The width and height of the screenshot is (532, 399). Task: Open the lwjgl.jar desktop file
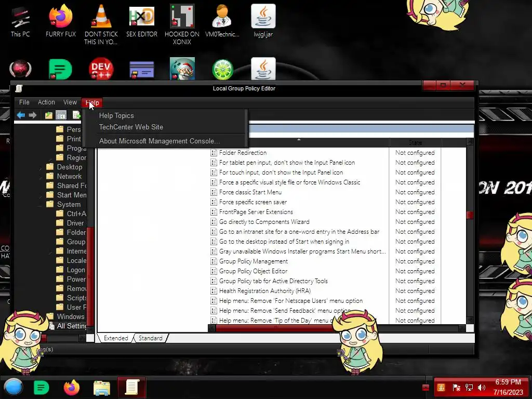(263, 20)
